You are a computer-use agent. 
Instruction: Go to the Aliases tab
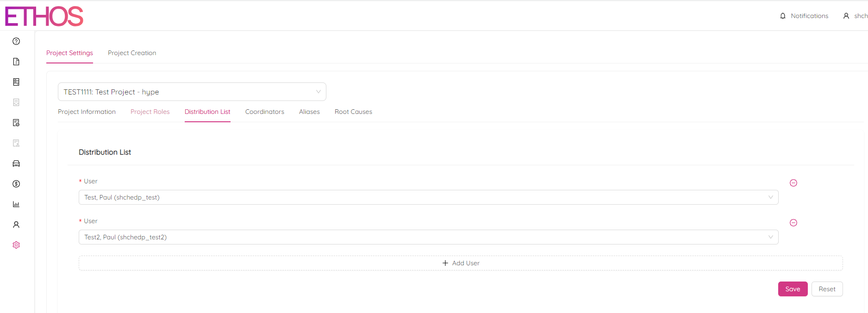coord(309,112)
